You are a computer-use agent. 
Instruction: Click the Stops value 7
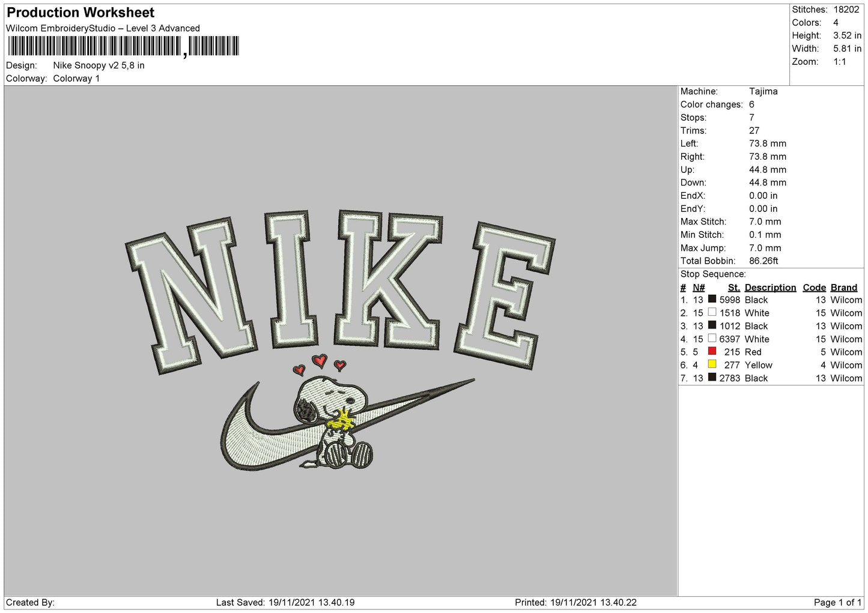click(751, 118)
